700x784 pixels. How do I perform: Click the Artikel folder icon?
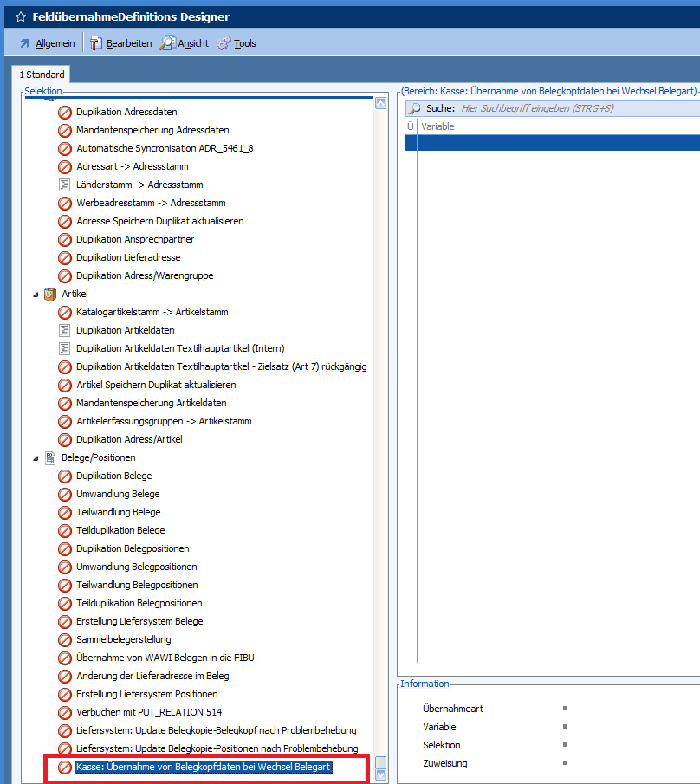pyautogui.click(x=50, y=294)
